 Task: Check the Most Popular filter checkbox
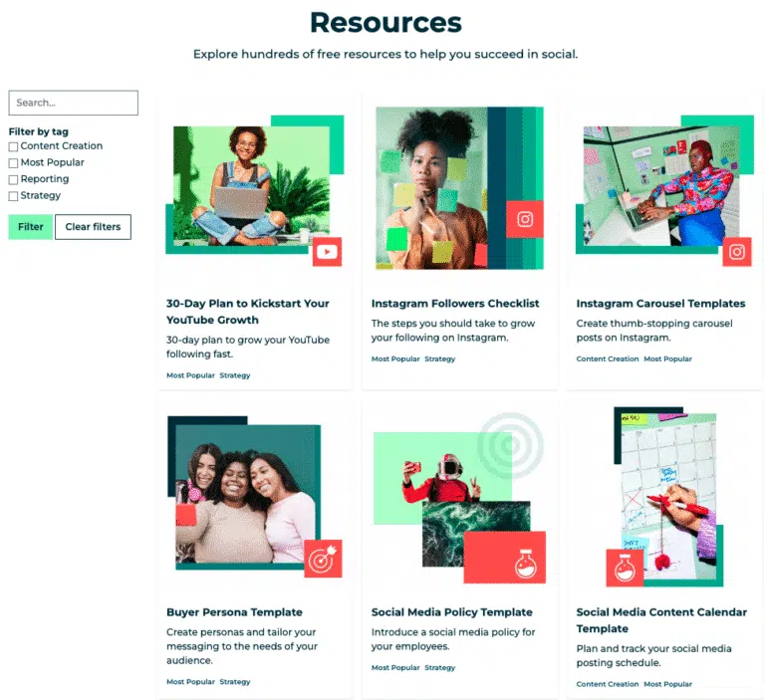13,163
